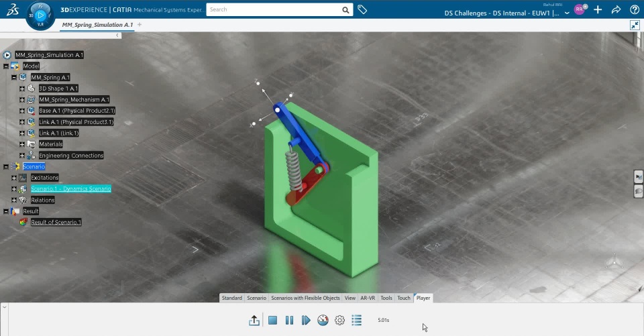Image resolution: width=644 pixels, height=336 pixels.
Task: Click the Search input field
Action: click(x=274, y=9)
